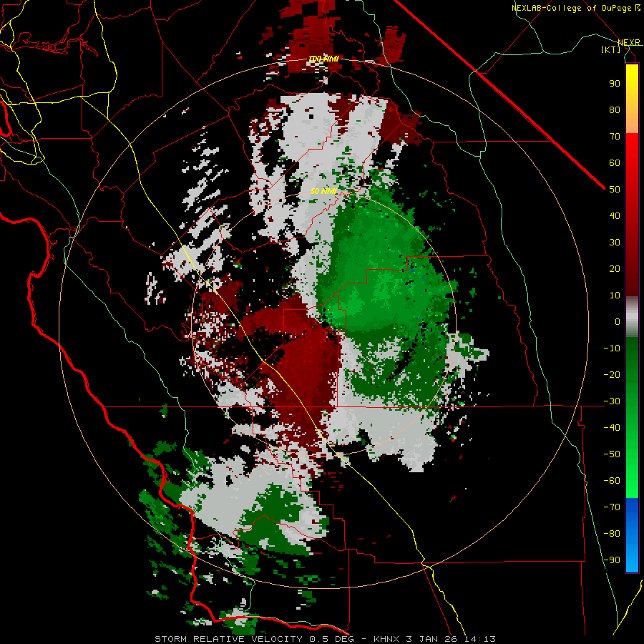
Task: Select the -50 value on the velocity scale
Action: tap(612, 454)
